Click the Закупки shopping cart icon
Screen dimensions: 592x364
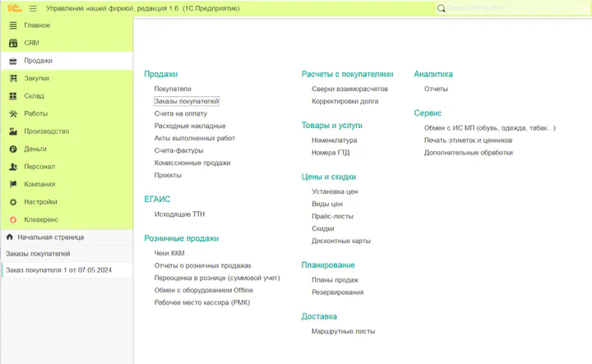click(x=12, y=78)
